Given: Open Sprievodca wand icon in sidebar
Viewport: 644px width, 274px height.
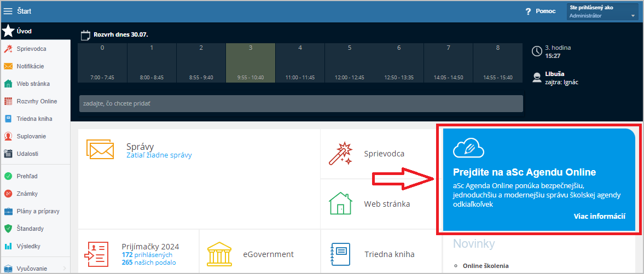Looking at the screenshot, I should coord(8,49).
